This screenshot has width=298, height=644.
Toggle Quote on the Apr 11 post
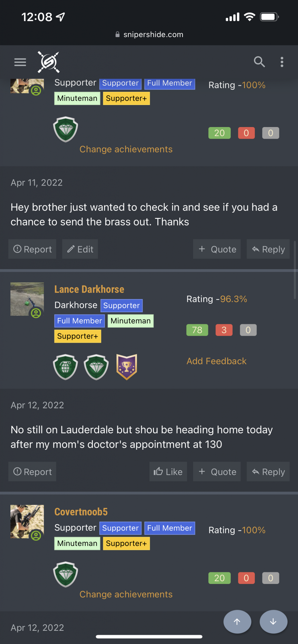pyautogui.click(x=217, y=249)
